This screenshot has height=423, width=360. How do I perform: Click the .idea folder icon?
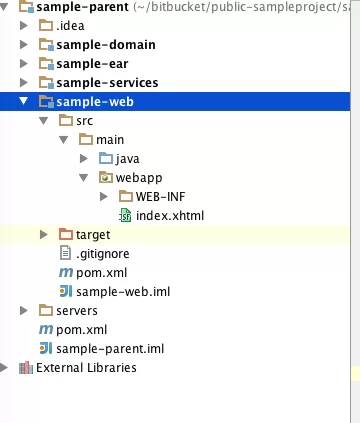pos(46,26)
